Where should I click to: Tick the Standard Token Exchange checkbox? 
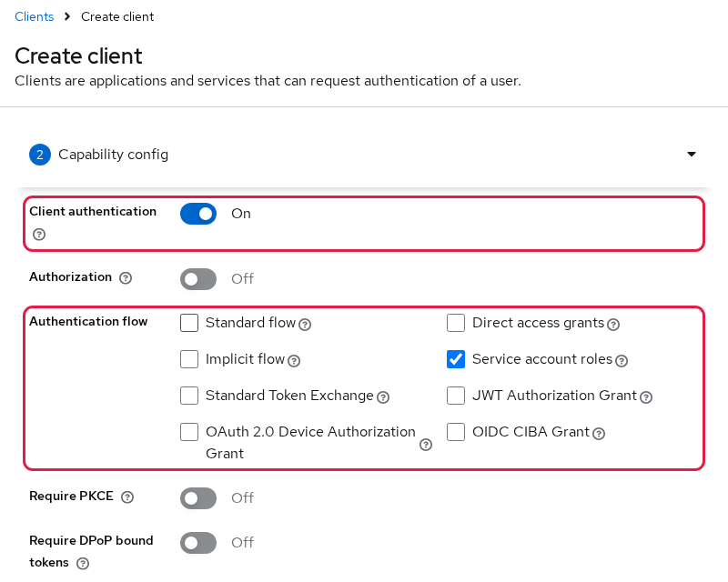(x=189, y=396)
